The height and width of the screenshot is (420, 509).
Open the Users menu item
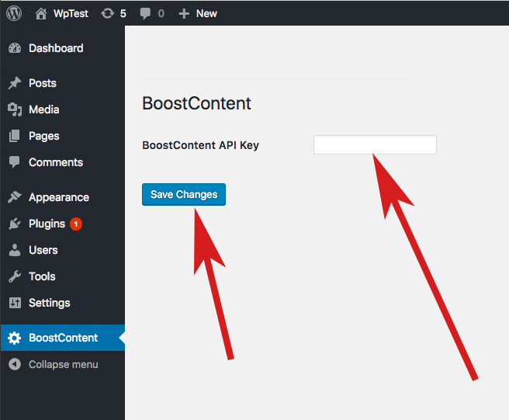tap(43, 250)
